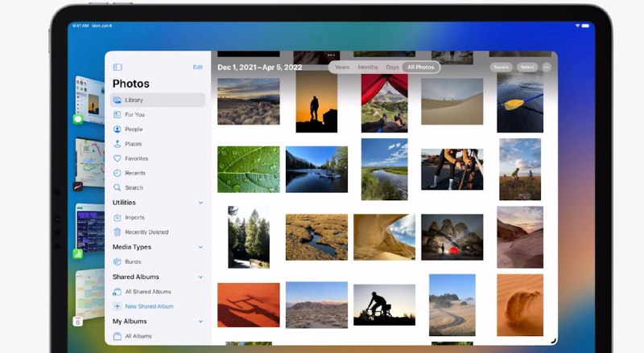Open the Recently Deleted label

tap(147, 232)
